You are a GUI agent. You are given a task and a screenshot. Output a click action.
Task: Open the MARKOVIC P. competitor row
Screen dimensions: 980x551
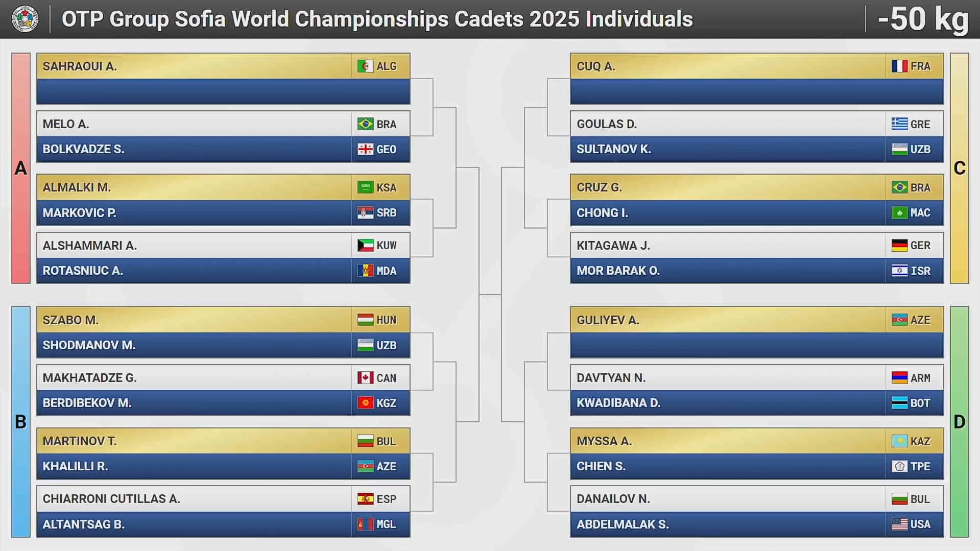(x=194, y=213)
